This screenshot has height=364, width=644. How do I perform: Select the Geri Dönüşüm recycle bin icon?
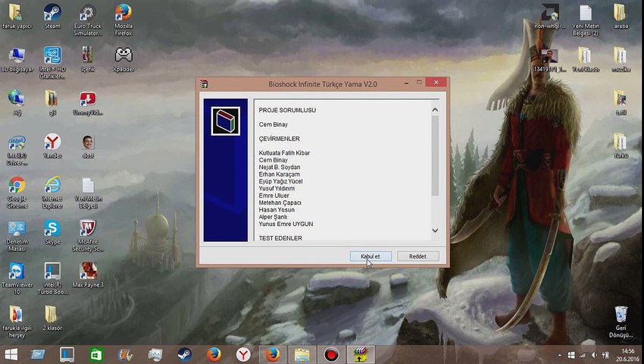pyautogui.click(x=621, y=322)
